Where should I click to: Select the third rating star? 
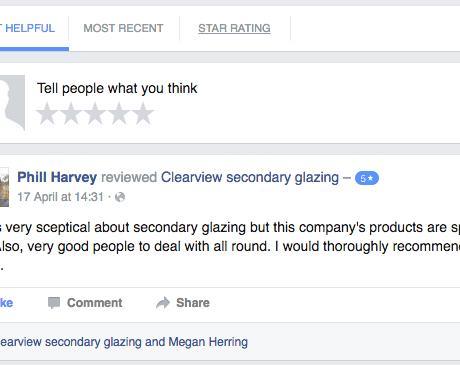click(95, 114)
